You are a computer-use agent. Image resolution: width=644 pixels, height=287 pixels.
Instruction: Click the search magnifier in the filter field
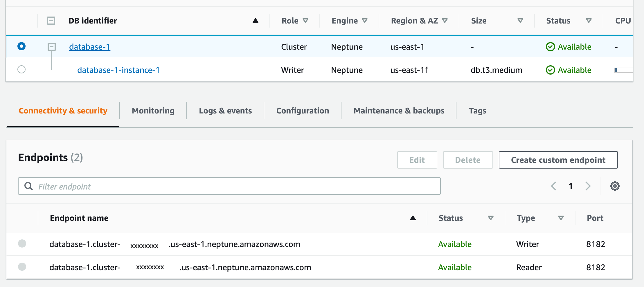29,186
